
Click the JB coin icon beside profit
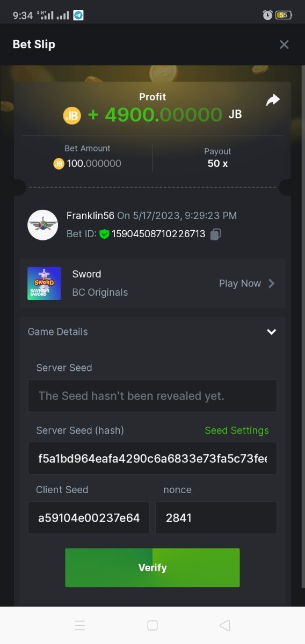(72, 115)
